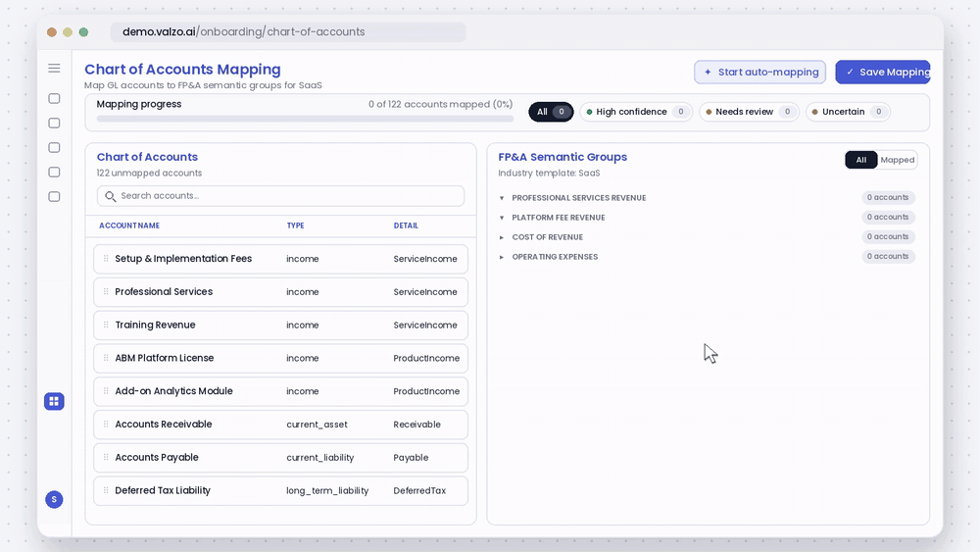The image size is (980, 552).
Task: Open the hamburger menu in sidebar
Action: point(54,68)
